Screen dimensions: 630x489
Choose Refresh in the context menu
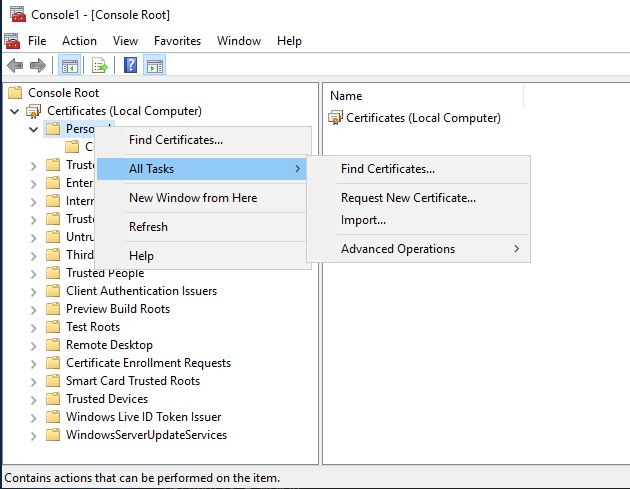[x=204, y=227]
